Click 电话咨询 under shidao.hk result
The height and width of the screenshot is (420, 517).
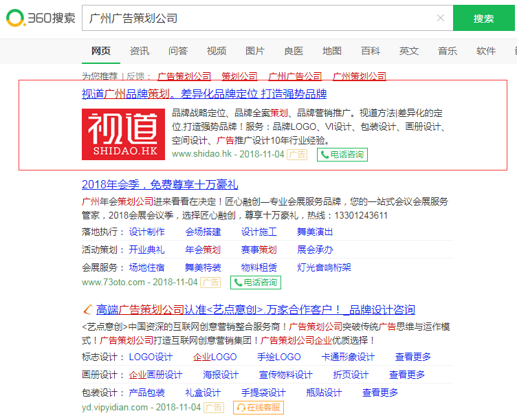(342, 155)
